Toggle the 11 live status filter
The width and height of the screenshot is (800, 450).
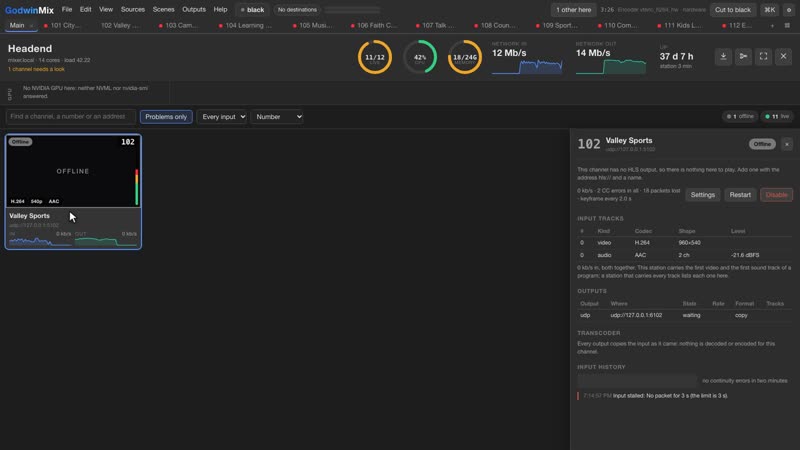pyautogui.click(x=777, y=116)
